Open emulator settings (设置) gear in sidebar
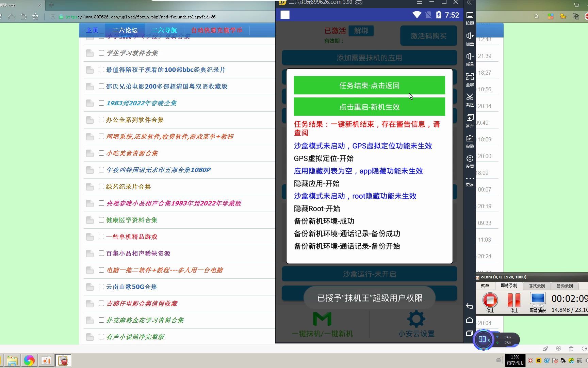Screen dimensions: 588x368 coord(470,161)
